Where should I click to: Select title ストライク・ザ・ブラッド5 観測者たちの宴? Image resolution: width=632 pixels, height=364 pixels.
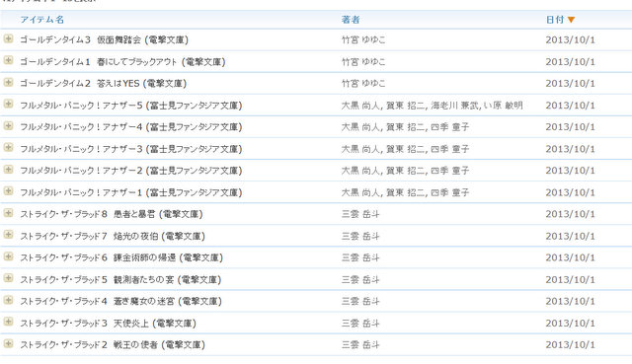pyautogui.click(x=97, y=279)
